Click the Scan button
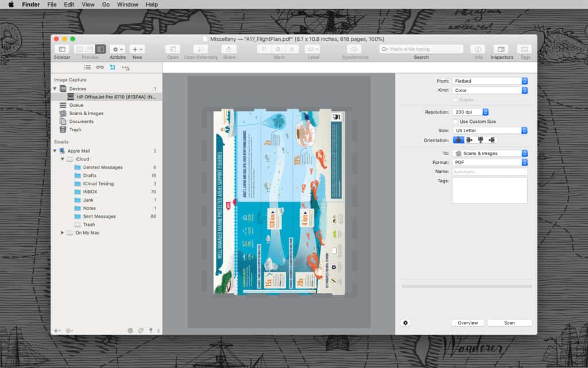This screenshot has width=588, height=368. coord(509,323)
